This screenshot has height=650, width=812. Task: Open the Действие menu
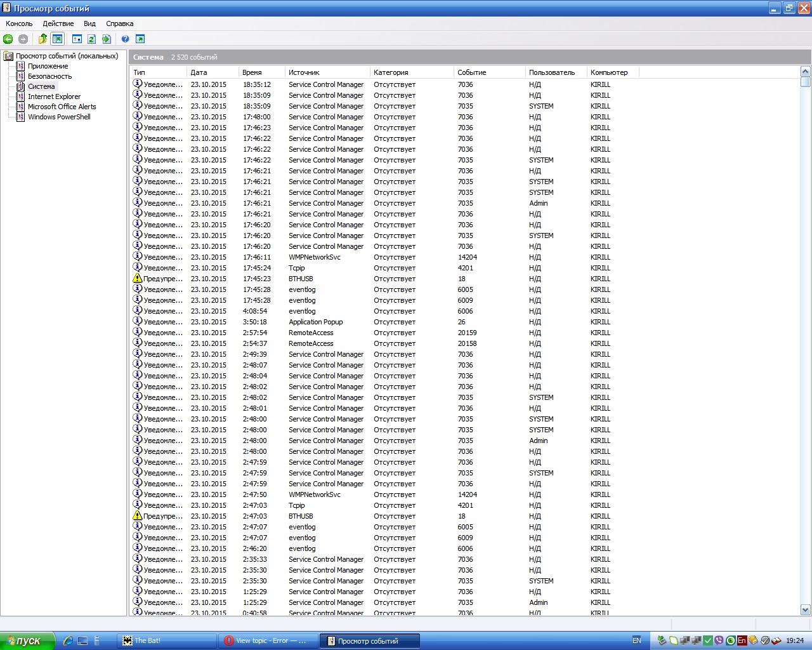(58, 23)
